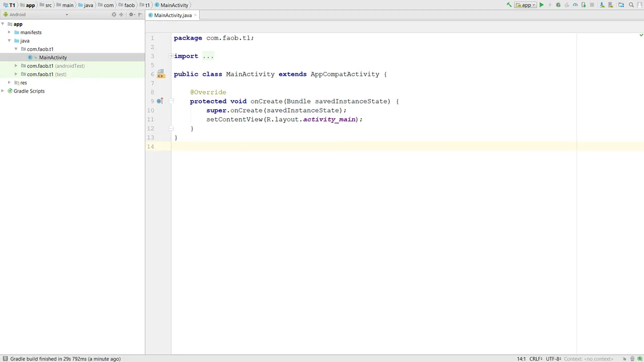Change the CRLF line separator
The height and width of the screenshot is (362, 644).
tap(536, 359)
